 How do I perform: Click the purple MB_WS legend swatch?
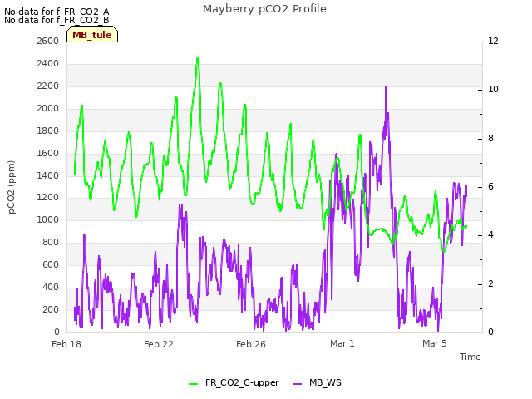coord(297,384)
